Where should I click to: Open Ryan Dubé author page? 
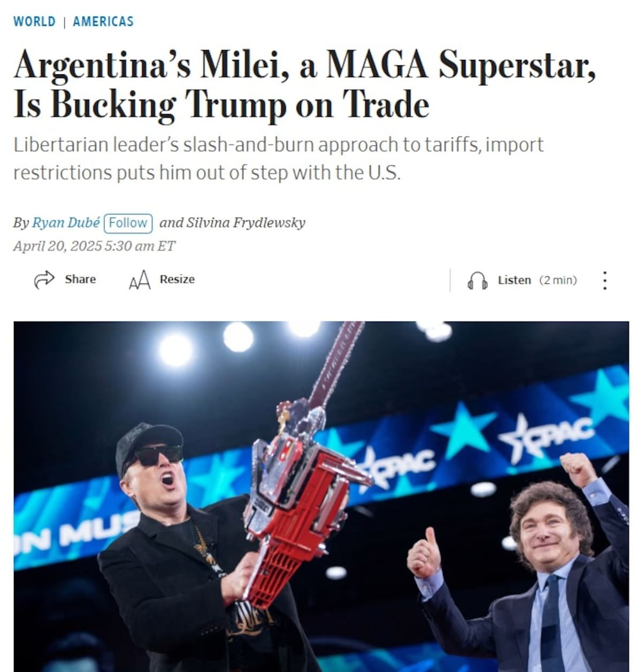coord(66,222)
